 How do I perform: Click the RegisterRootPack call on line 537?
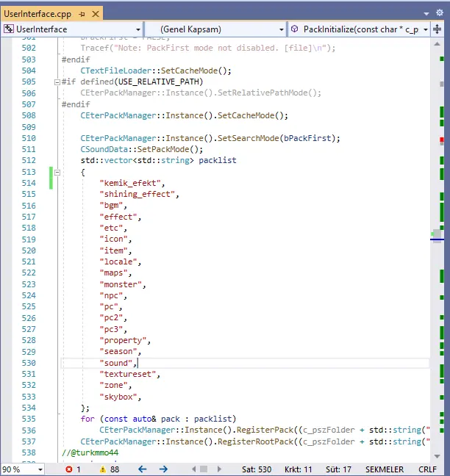pyautogui.click(x=255, y=441)
